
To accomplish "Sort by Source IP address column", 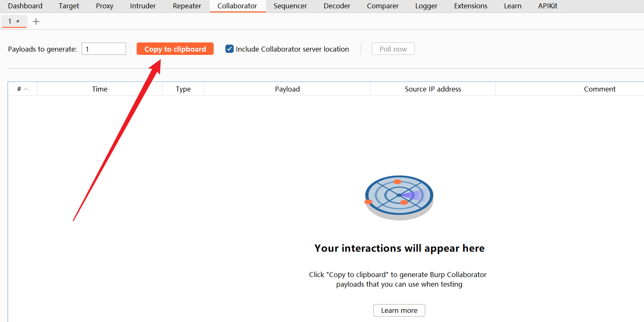I will click(433, 89).
